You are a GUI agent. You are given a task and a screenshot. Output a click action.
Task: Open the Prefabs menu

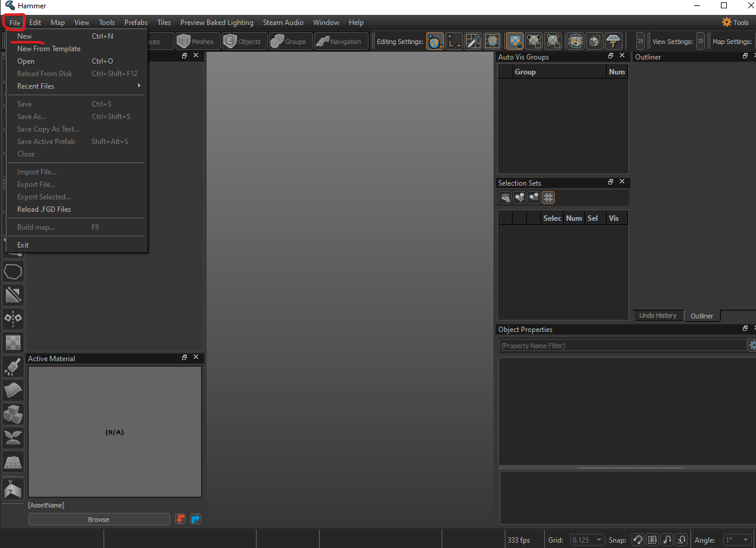[x=136, y=23]
